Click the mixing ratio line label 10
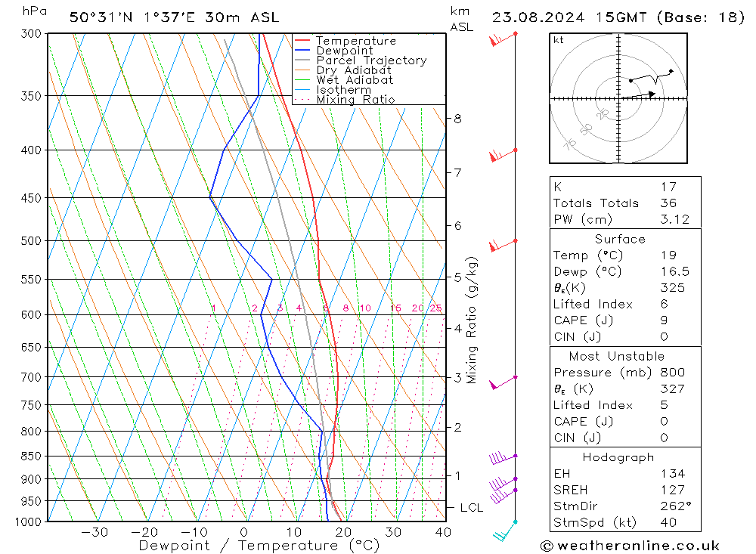 pyautogui.click(x=365, y=308)
